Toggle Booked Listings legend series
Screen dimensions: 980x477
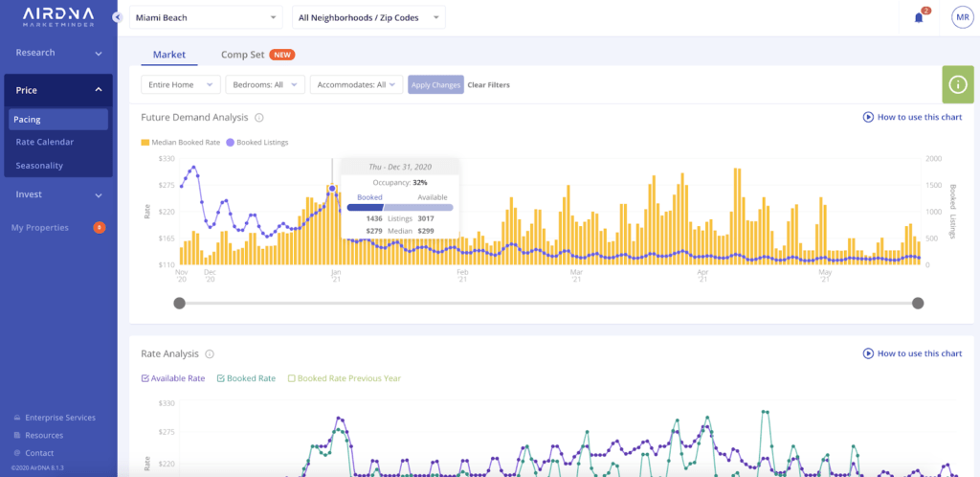(x=256, y=143)
